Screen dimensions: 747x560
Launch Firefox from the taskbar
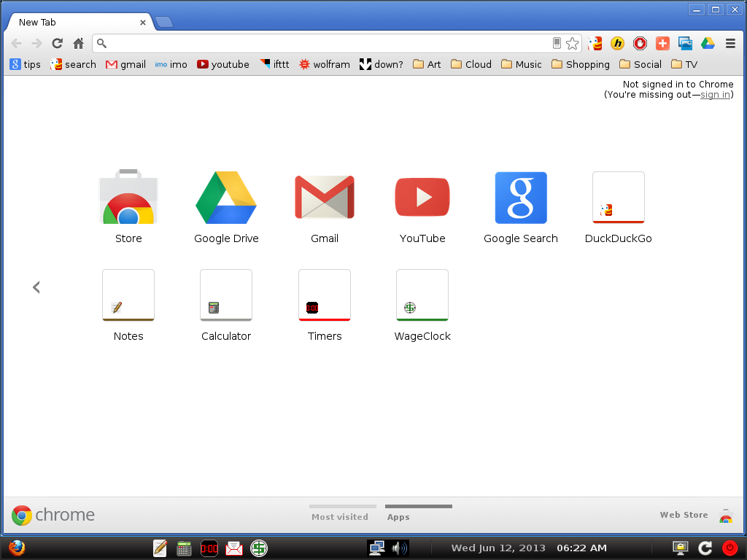[17, 548]
